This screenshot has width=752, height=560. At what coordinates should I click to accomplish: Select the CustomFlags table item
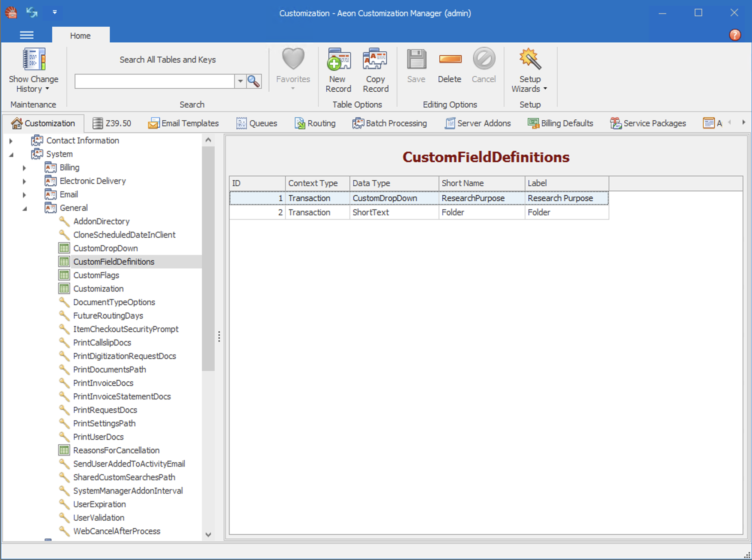pos(96,275)
